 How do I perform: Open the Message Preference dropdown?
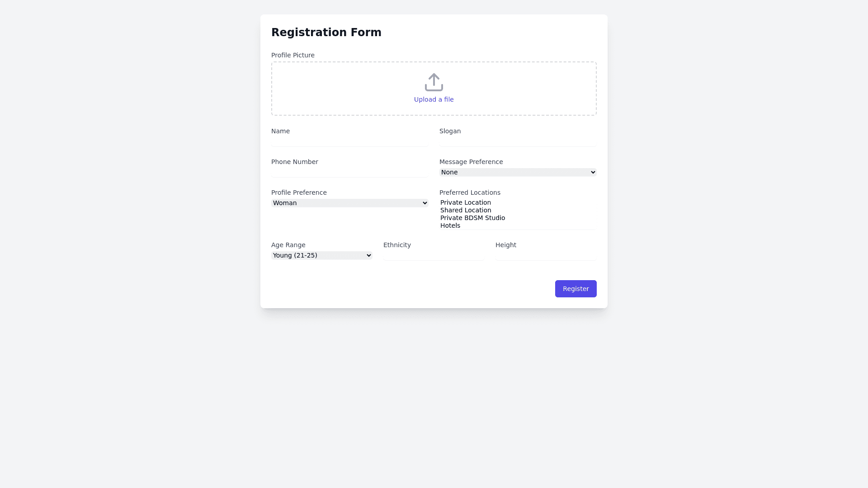pyautogui.click(x=518, y=172)
